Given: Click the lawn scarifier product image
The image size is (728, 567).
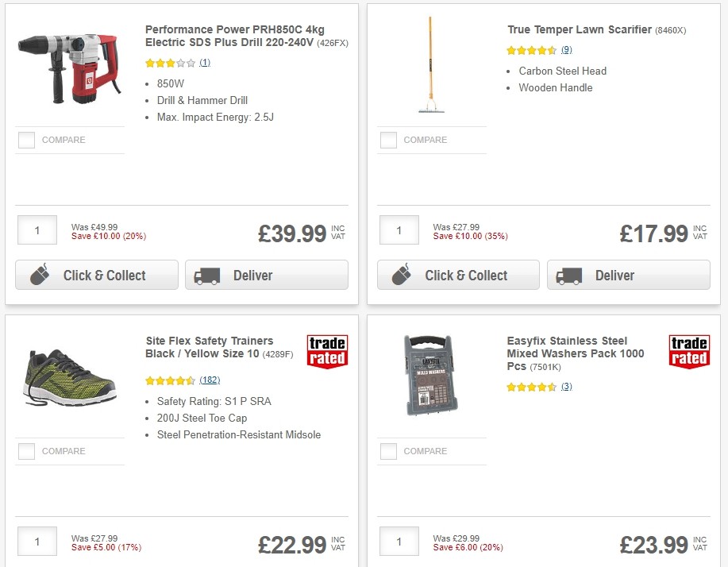Looking at the screenshot, I should pos(430,64).
